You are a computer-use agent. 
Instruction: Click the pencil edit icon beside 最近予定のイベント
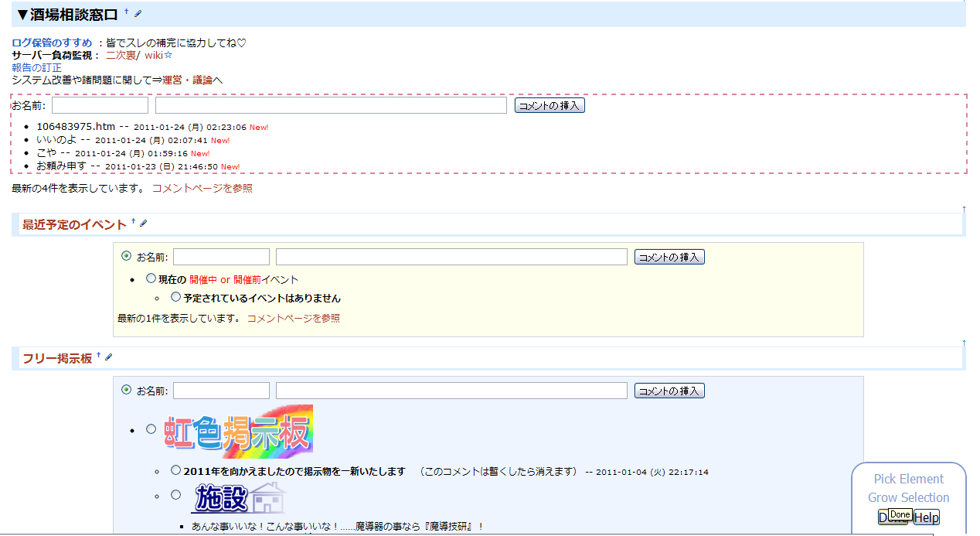click(x=143, y=224)
